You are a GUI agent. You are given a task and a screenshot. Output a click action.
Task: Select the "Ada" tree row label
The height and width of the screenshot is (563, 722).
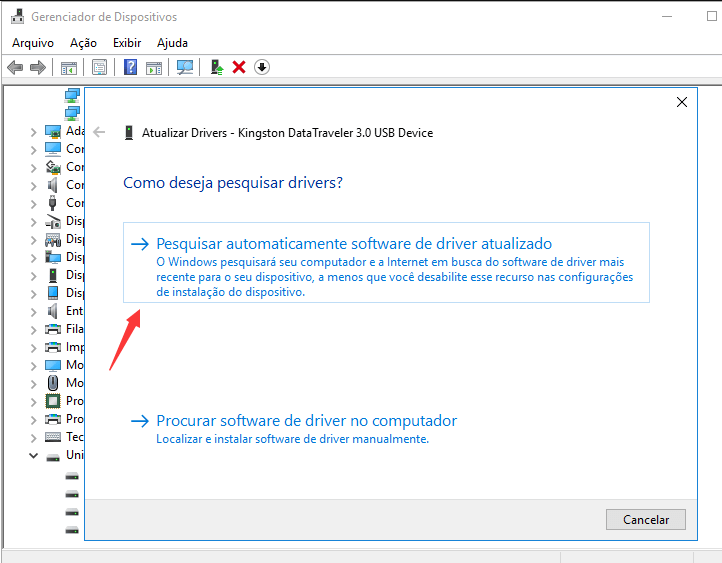[75, 131]
